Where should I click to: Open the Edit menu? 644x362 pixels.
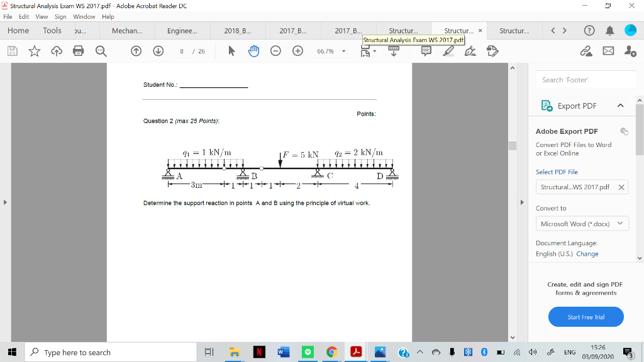click(23, 17)
